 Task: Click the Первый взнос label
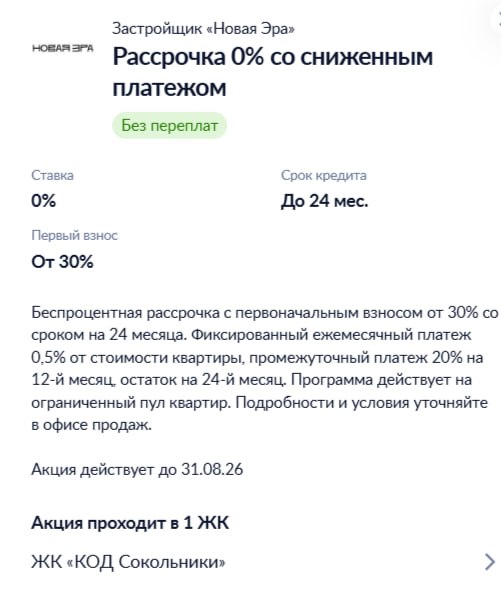74,236
